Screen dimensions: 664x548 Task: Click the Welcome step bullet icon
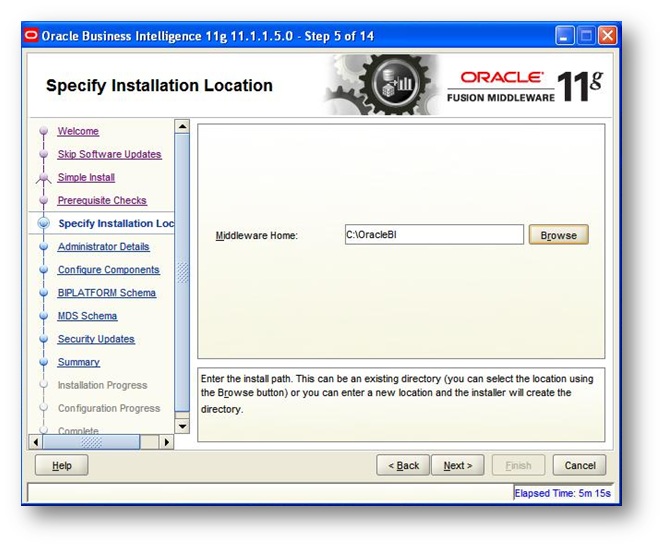point(43,131)
